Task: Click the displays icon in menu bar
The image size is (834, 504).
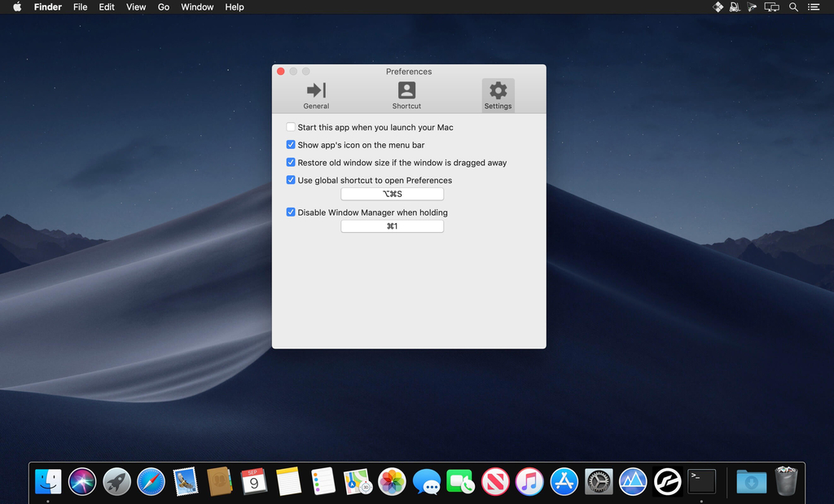Action: tap(772, 7)
